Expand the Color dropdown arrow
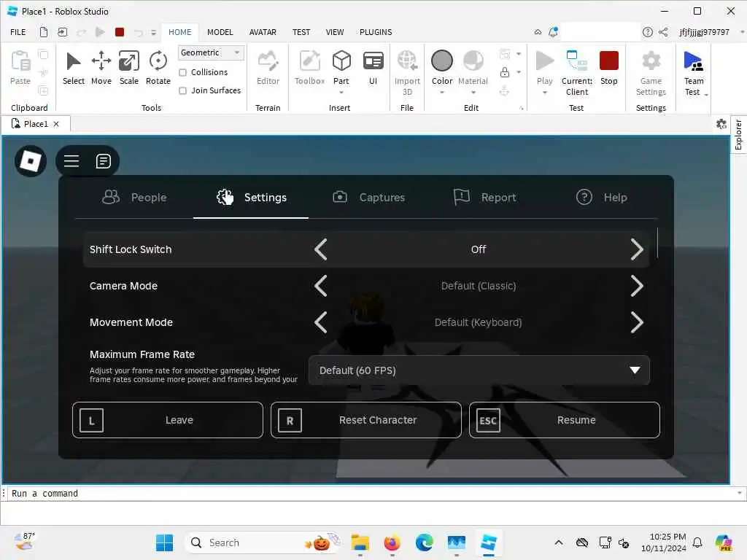 coord(441,93)
